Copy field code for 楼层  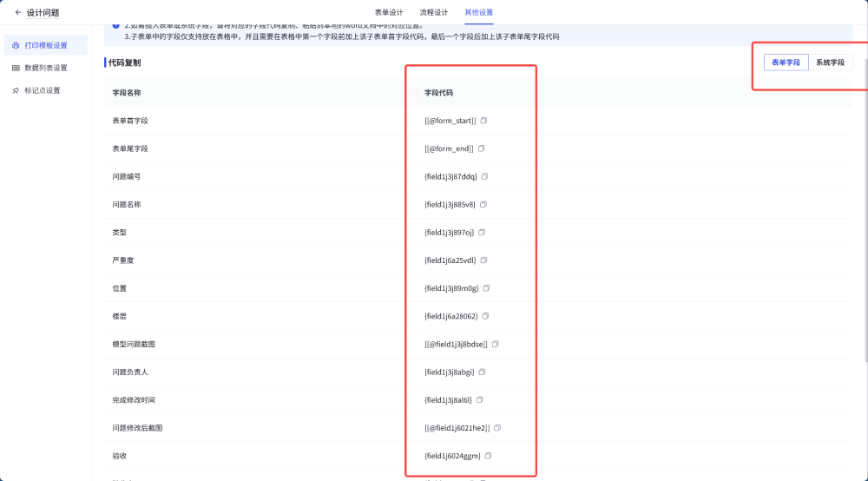[485, 316]
